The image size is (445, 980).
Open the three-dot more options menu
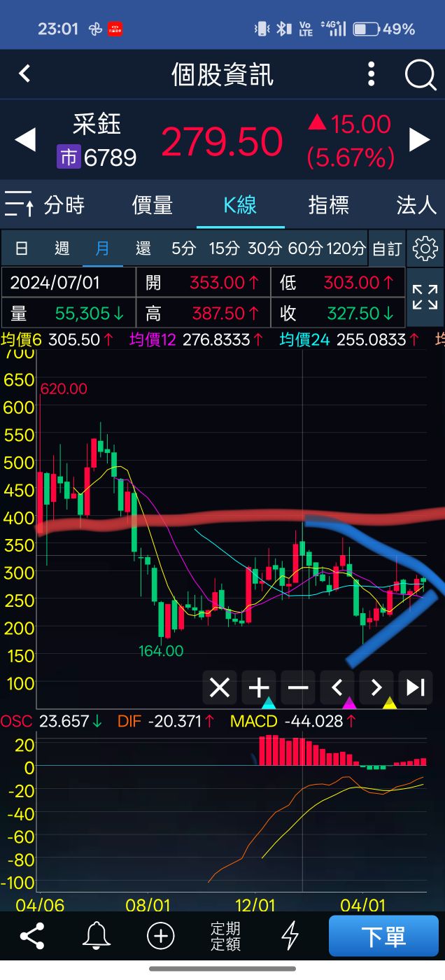click(371, 73)
